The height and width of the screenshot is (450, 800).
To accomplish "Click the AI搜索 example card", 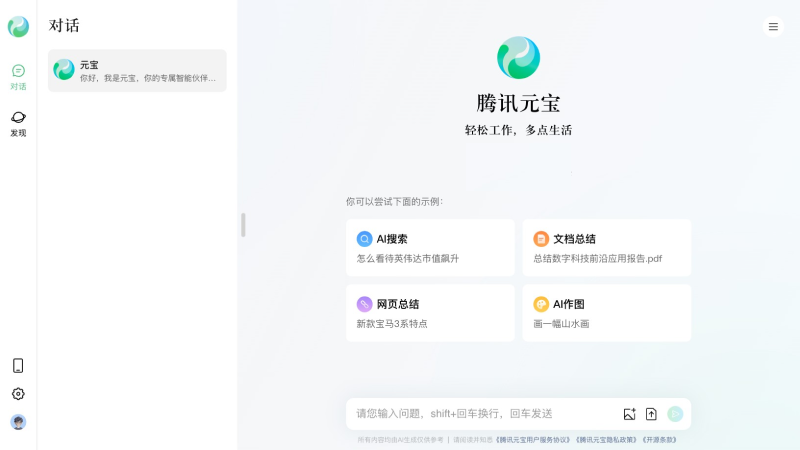I will [430, 247].
